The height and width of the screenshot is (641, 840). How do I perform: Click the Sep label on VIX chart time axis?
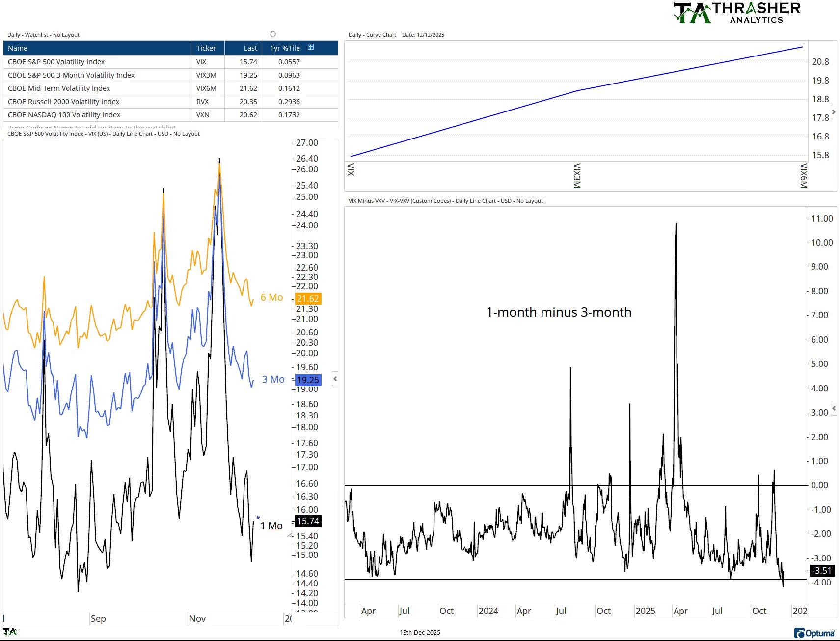(x=98, y=619)
